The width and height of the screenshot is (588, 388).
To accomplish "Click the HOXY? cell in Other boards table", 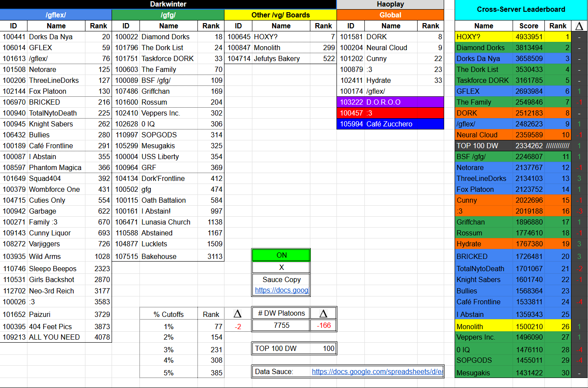I will 281,37.
